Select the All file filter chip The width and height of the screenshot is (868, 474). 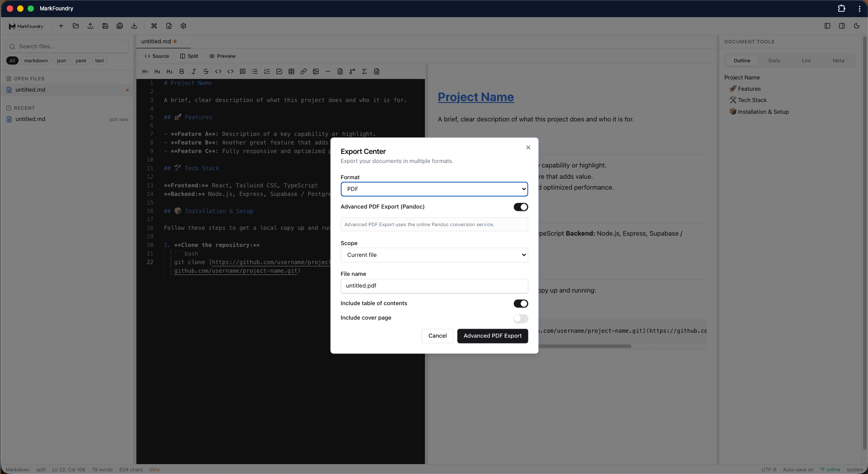coord(12,60)
